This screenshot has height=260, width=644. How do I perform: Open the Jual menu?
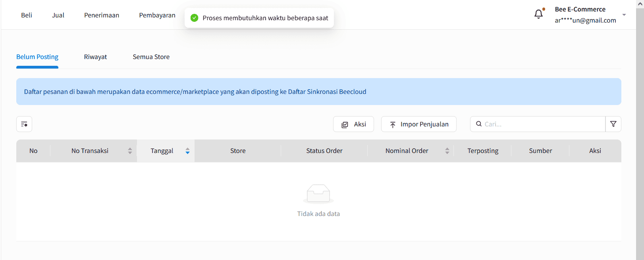click(x=58, y=15)
